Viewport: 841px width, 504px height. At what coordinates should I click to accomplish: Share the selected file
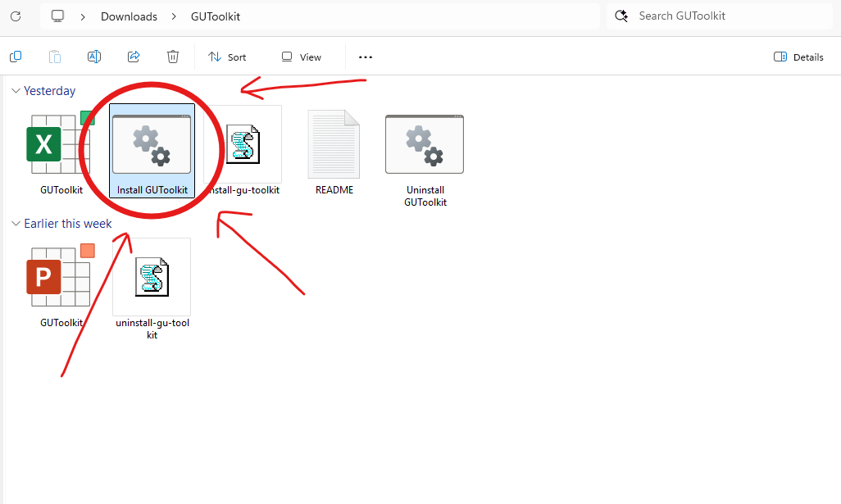pyautogui.click(x=134, y=57)
